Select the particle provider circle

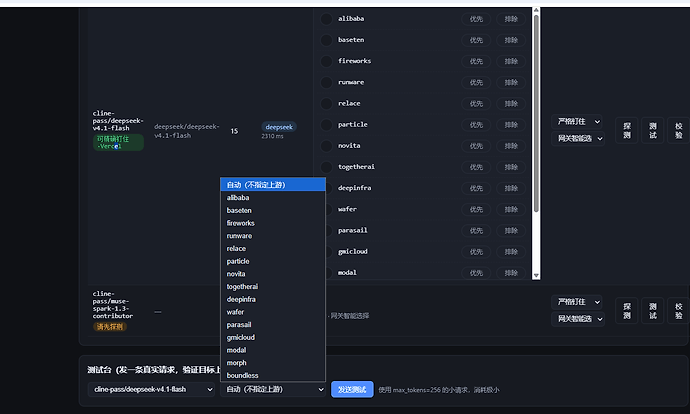coord(326,125)
